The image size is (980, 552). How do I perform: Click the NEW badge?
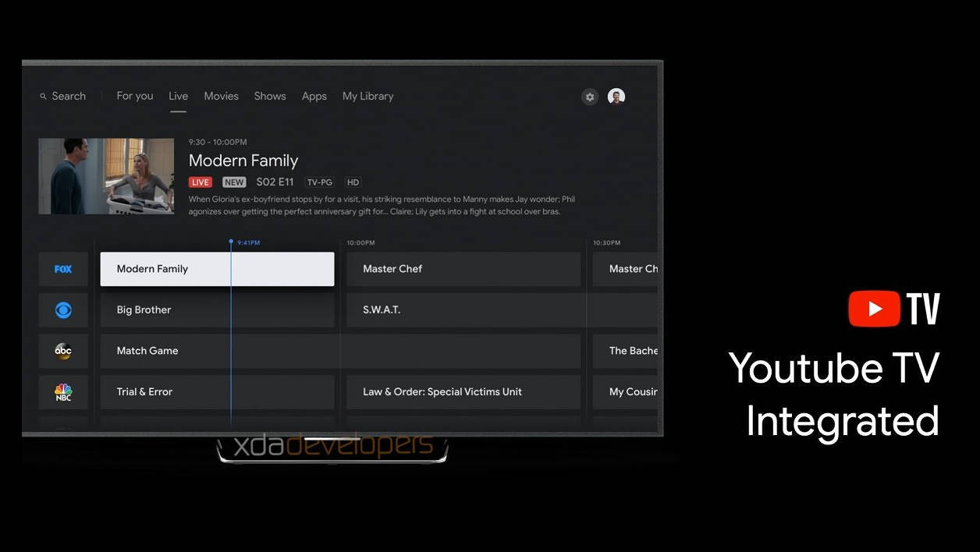tap(234, 182)
